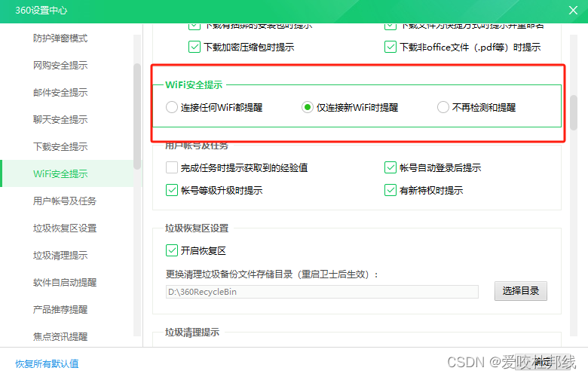The width and height of the screenshot is (588, 377).
Task: Toggle 下载非office文件时提示 checkbox
Action: tap(390, 48)
